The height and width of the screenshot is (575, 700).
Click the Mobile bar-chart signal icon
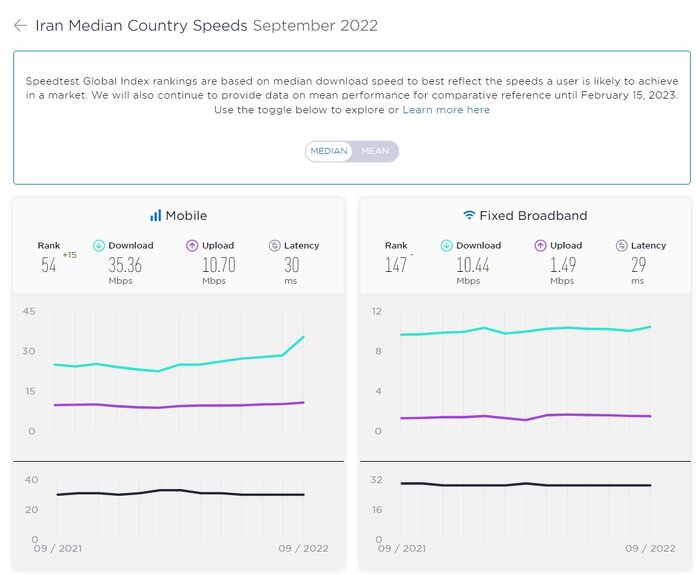[x=155, y=215]
